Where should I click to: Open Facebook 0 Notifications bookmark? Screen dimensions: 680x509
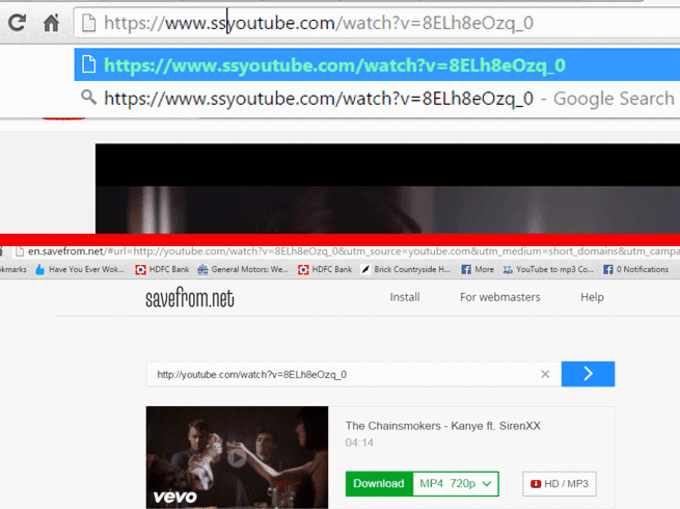pyautogui.click(x=636, y=269)
